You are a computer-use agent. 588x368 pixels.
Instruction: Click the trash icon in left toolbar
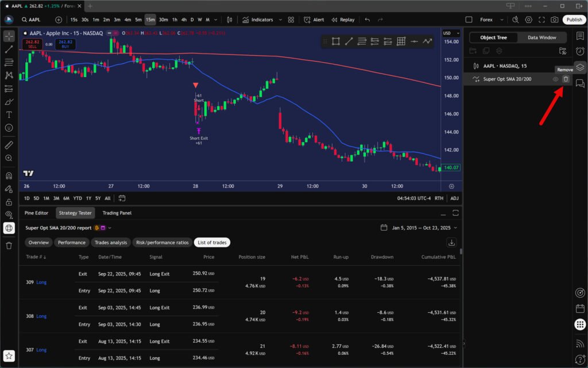(x=9, y=246)
